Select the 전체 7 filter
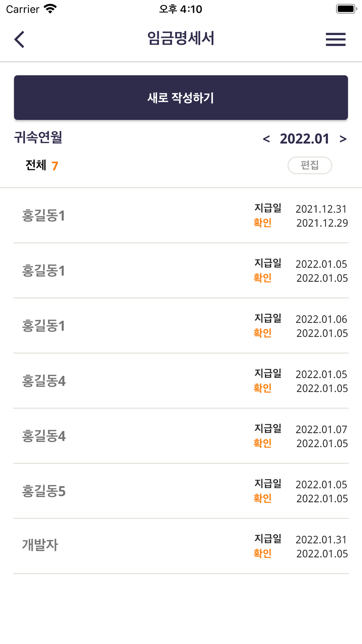 click(x=42, y=166)
